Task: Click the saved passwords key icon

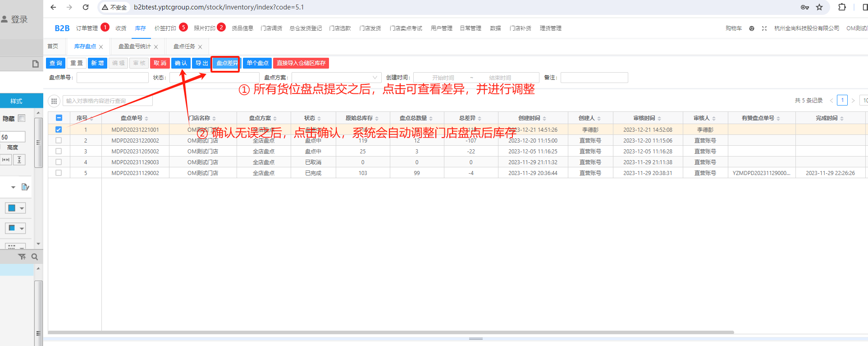Action: click(x=804, y=7)
